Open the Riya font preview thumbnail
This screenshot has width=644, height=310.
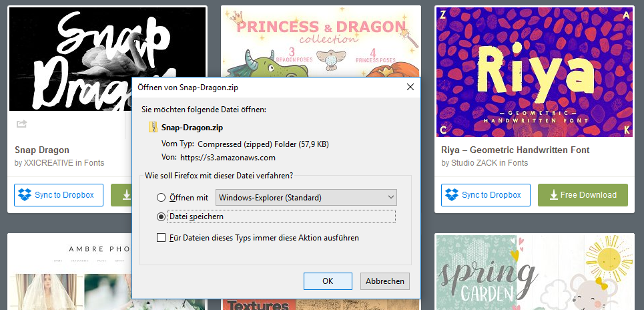click(535, 72)
